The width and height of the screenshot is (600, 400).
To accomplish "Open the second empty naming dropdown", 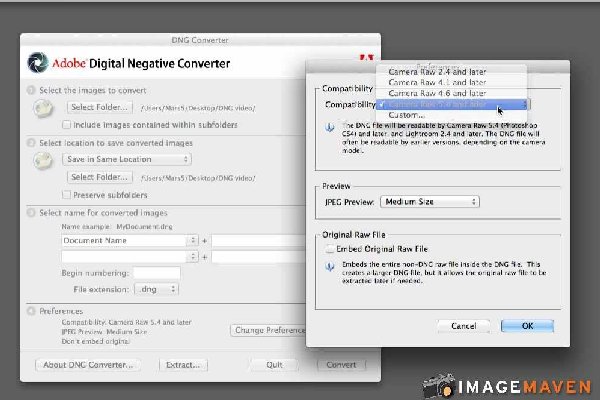I will 129,257.
